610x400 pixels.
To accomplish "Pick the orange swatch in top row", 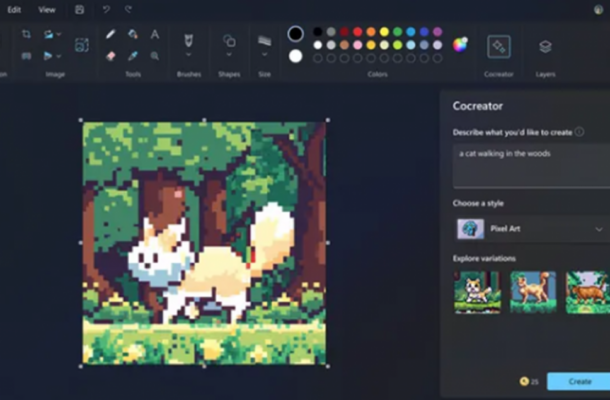I will point(371,32).
